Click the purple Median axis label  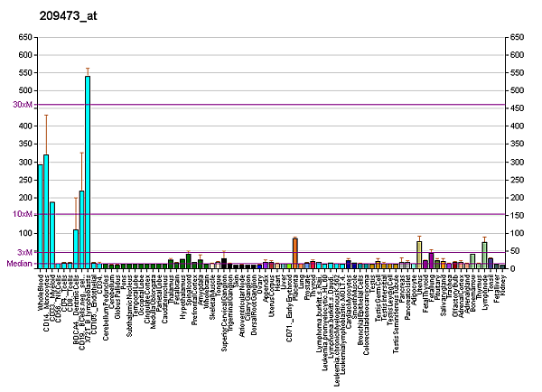click(x=18, y=264)
